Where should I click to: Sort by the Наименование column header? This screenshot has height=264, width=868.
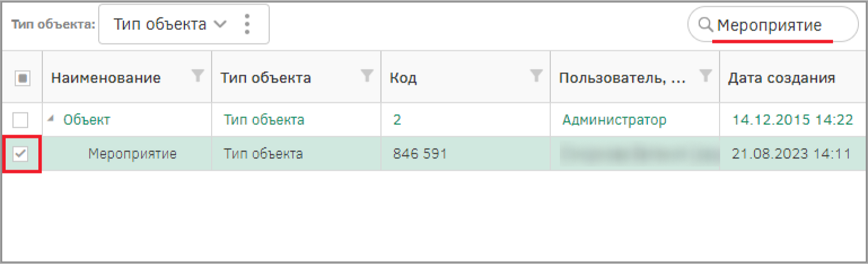(106, 78)
